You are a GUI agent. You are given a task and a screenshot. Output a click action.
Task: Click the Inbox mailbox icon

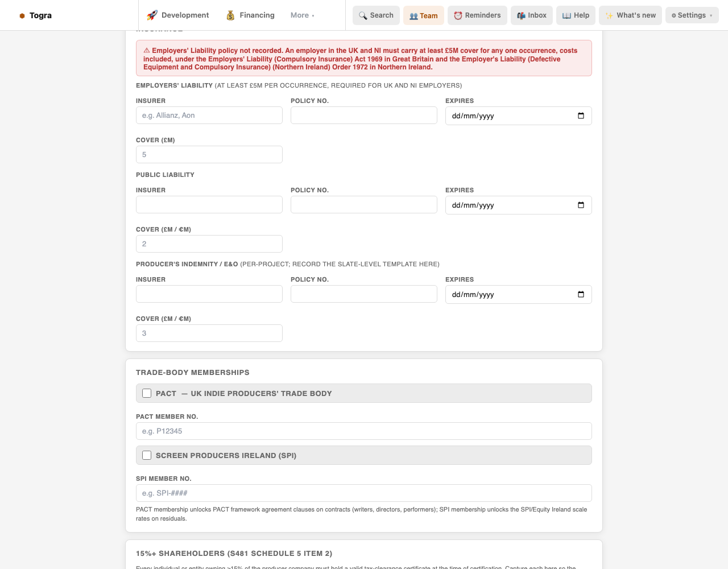[521, 15]
